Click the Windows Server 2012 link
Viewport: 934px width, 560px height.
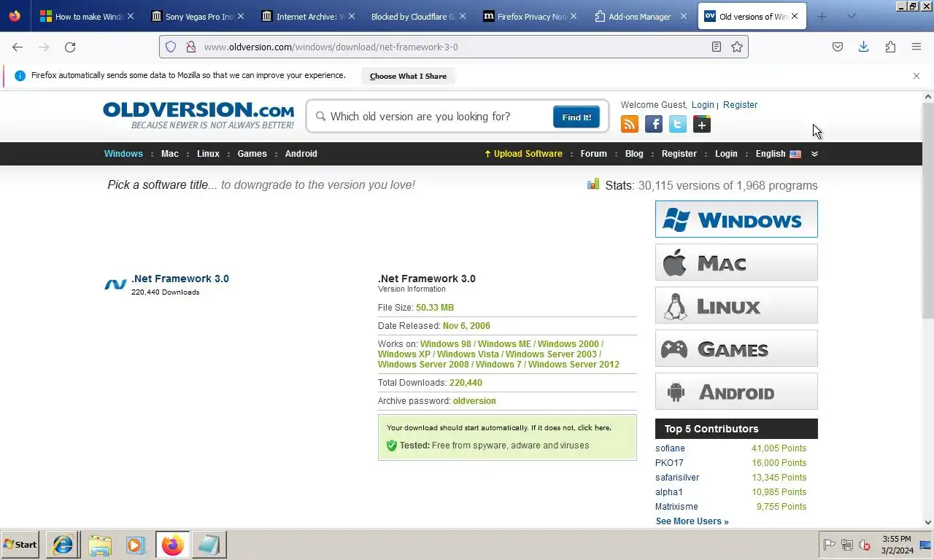coord(574,365)
